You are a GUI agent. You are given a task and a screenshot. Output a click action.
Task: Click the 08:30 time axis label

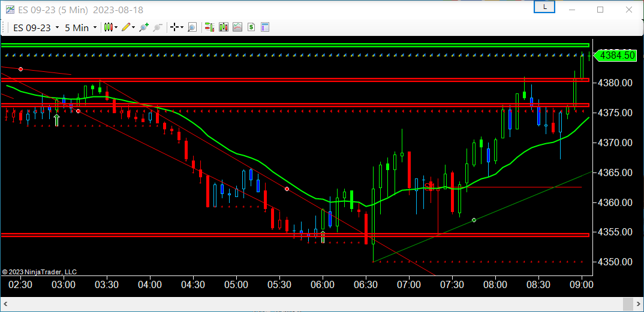[538, 284]
